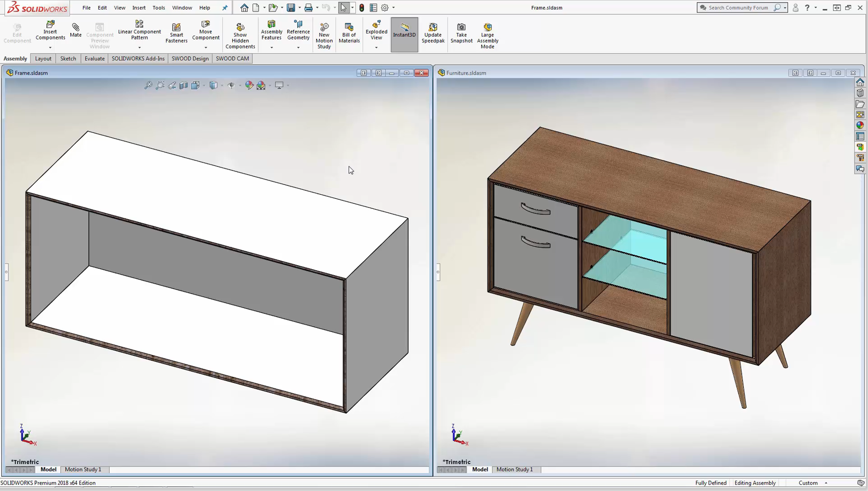
Task: Open the Tools menu
Action: point(159,7)
